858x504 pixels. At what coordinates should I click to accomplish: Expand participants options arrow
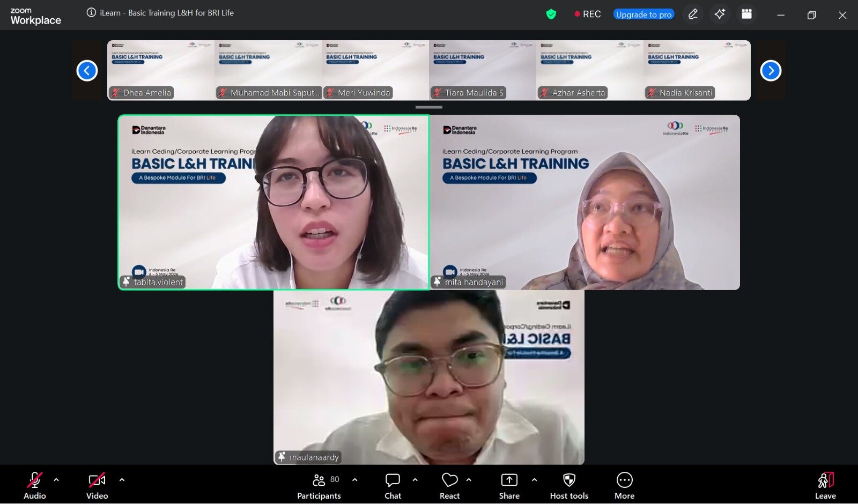[354, 480]
